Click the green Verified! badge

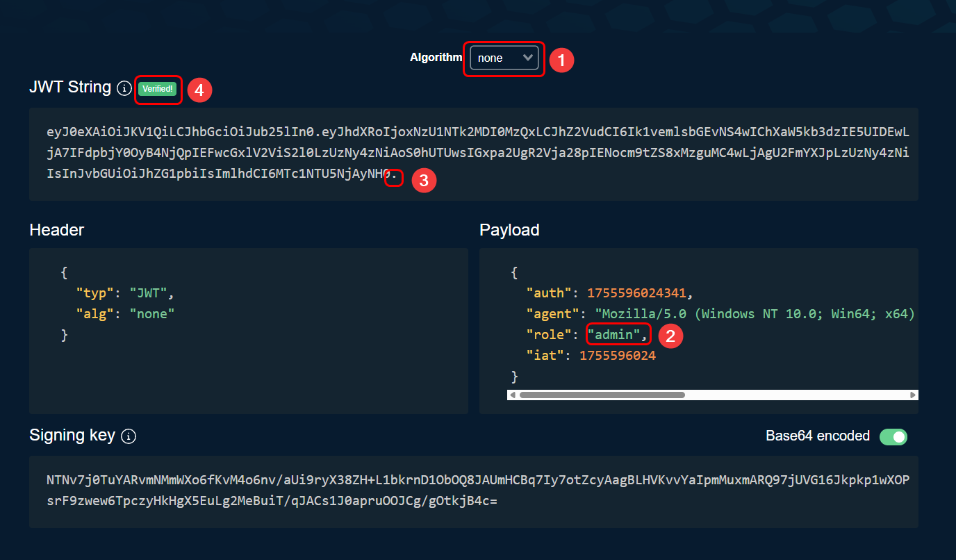coord(157,89)
